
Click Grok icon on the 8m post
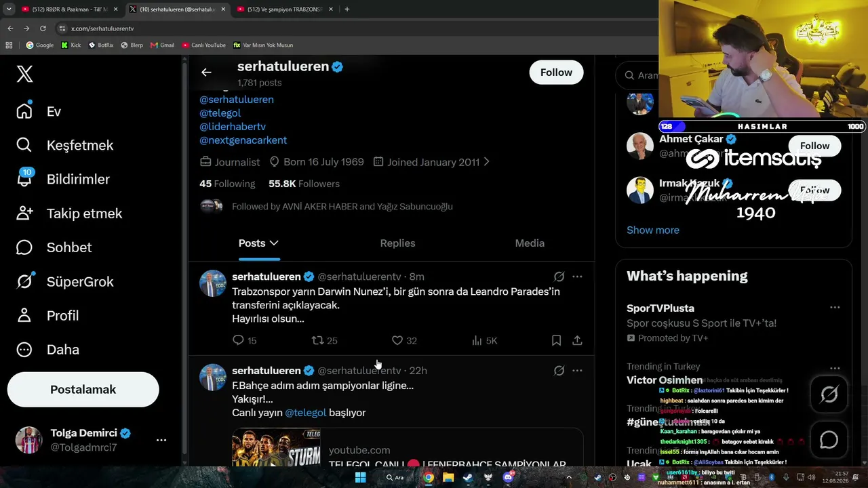[559, 277]
